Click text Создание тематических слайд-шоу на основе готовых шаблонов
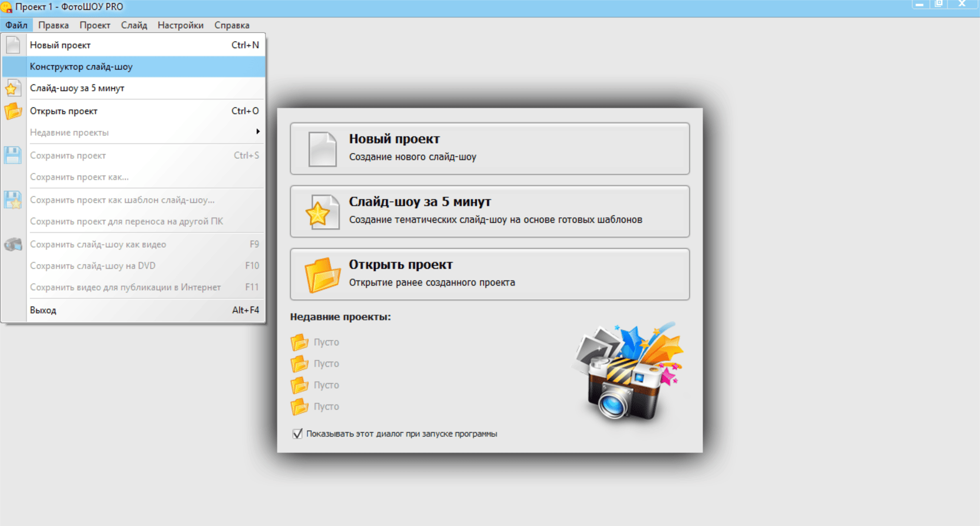The height and width of the screenshot is (526, 980). coord(496,220)
